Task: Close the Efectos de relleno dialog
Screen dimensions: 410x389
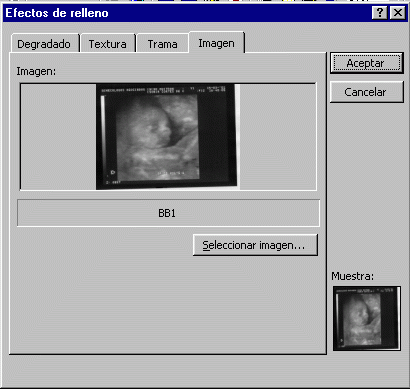Action: [398, 13]
